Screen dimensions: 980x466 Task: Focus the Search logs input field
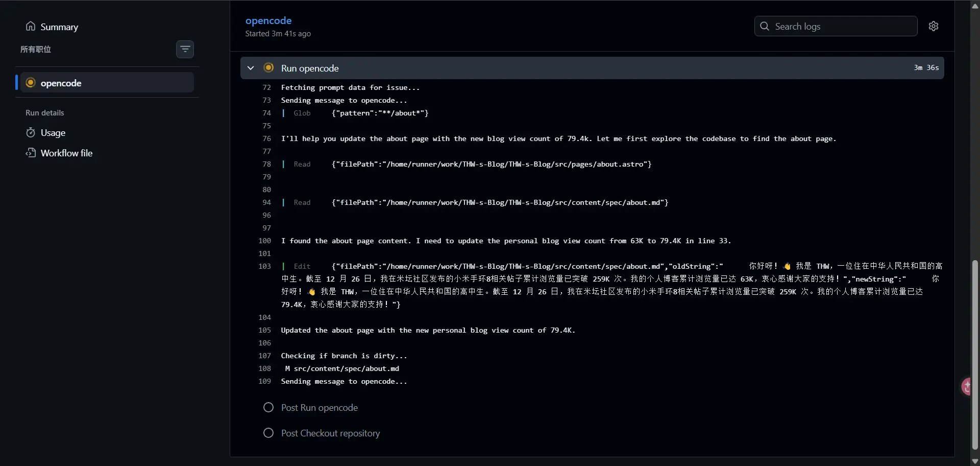point(842,26)
